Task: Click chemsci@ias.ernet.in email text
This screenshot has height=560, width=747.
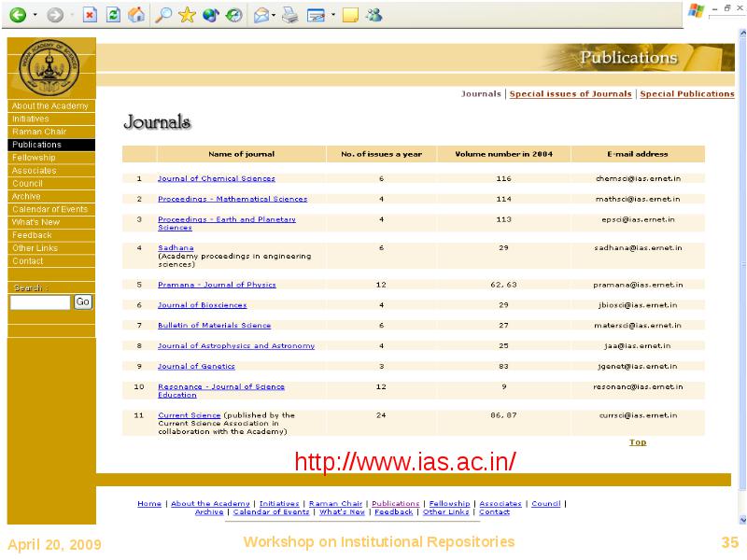Action: tap(638, 178)
